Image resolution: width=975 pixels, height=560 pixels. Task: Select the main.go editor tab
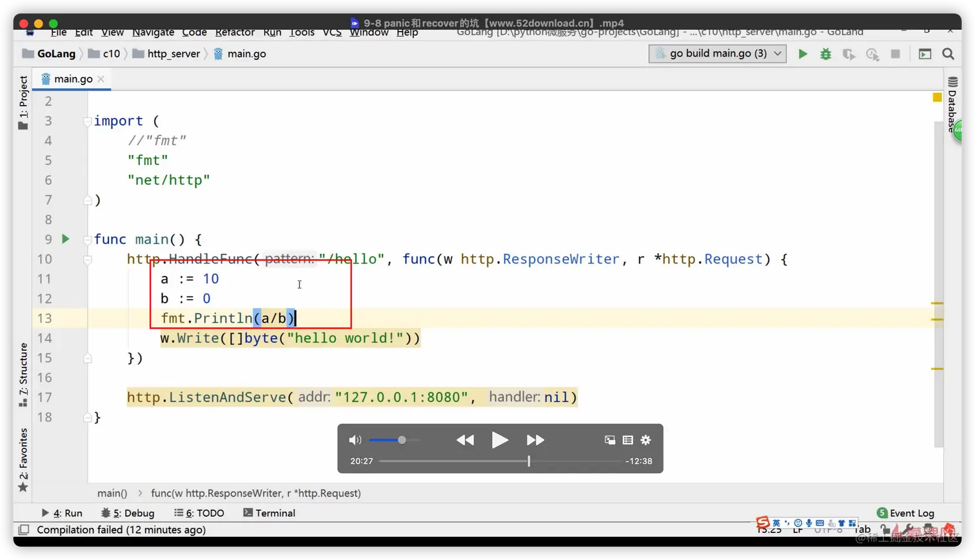point(73,79)
